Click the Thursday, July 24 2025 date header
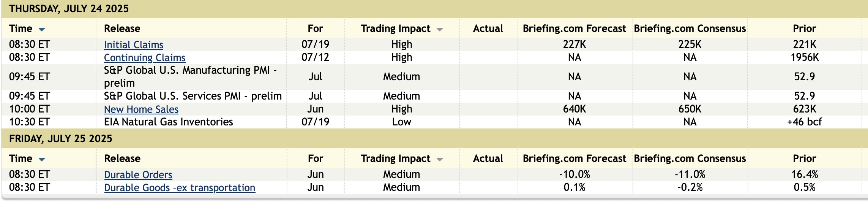 coord(69,9)
